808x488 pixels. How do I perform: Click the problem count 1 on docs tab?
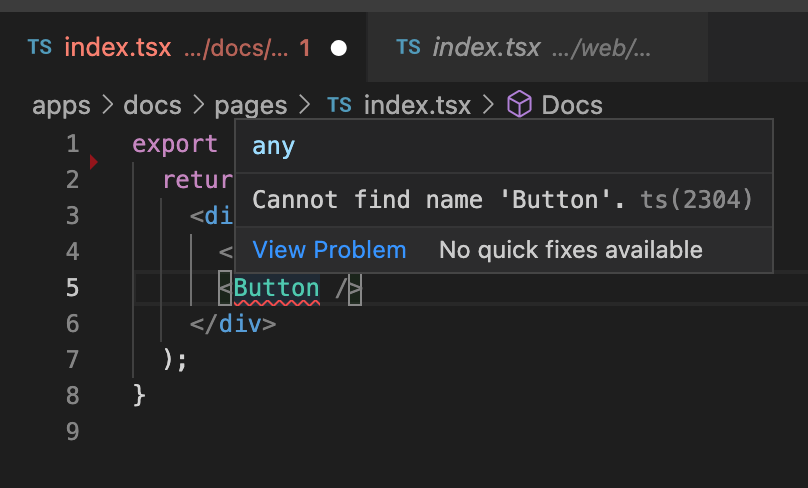coord(305,48)
